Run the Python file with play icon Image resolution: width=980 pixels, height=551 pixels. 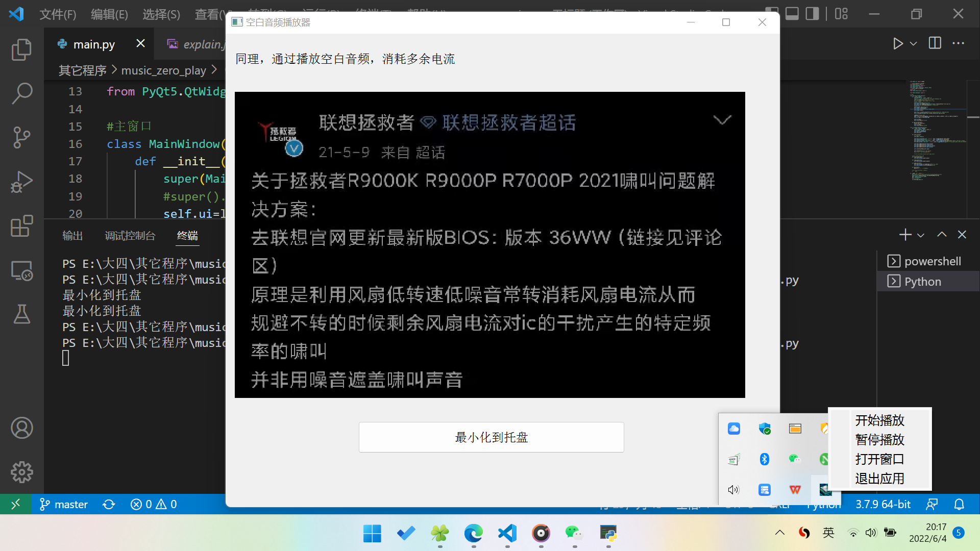click(x=898, y=44)
